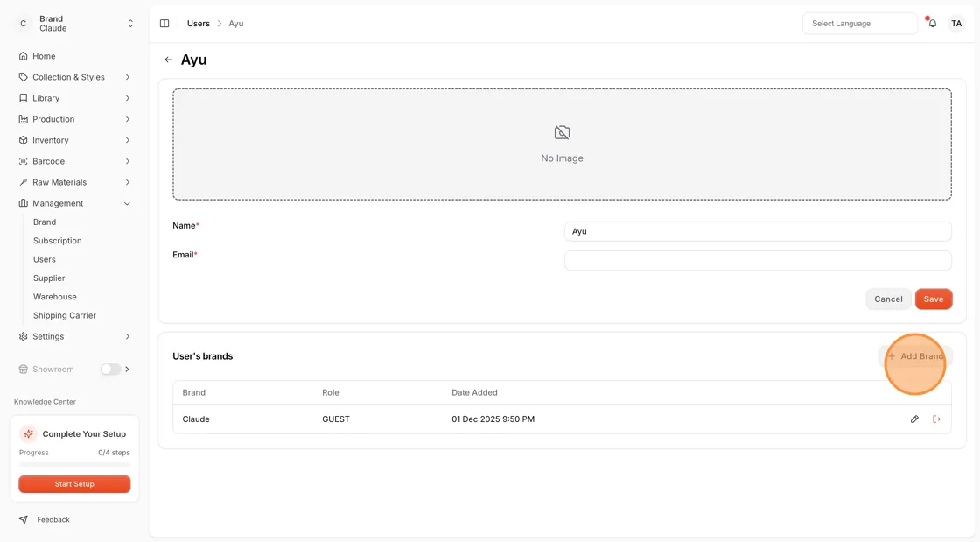This screenshot has height=542, width=980.
Task: Click the setup progress bar
Action: tap(74, 464)
